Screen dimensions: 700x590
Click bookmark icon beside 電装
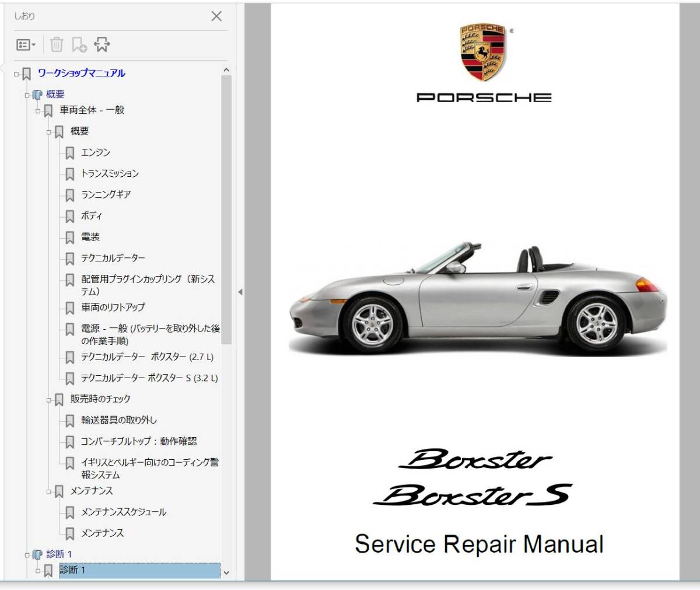click(x=70, y=238)
